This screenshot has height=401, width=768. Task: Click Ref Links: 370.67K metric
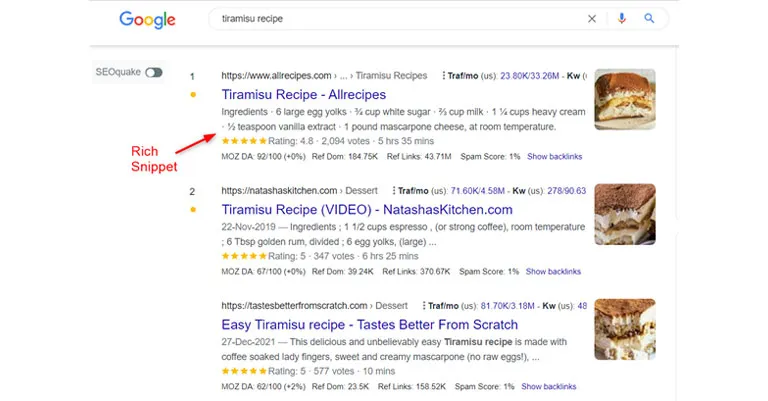(x=416, y=272)
